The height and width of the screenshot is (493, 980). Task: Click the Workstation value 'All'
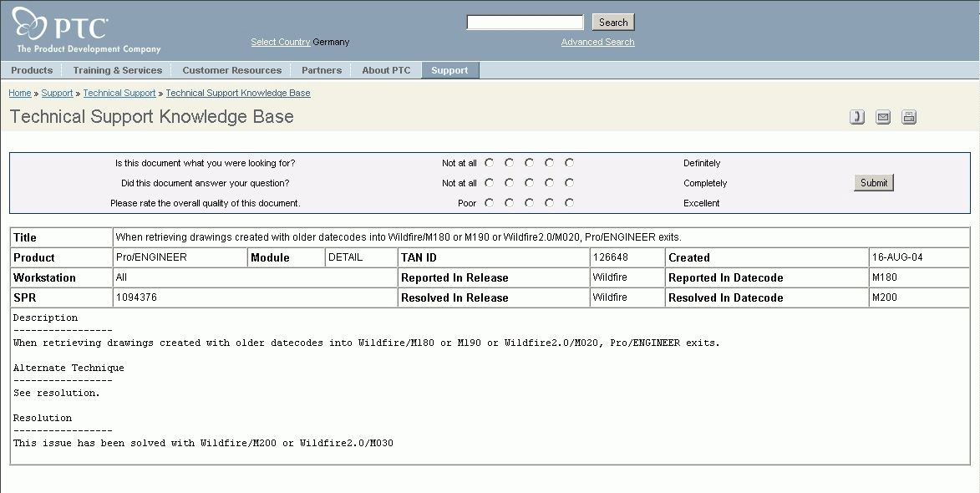click(x=121, y=277)
